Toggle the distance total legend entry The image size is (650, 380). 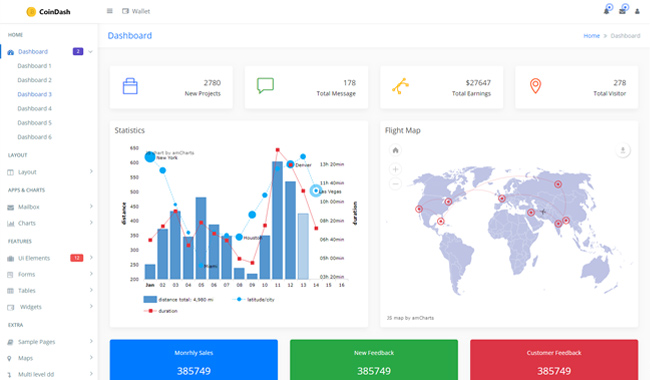point(178,299)
